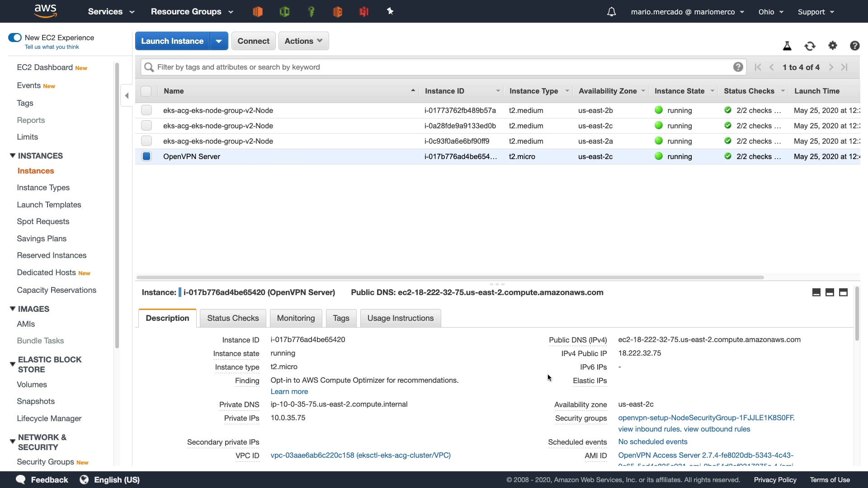Collapse the sidebar with the arrow handle
868x488 pixels.
coord(127,95)
